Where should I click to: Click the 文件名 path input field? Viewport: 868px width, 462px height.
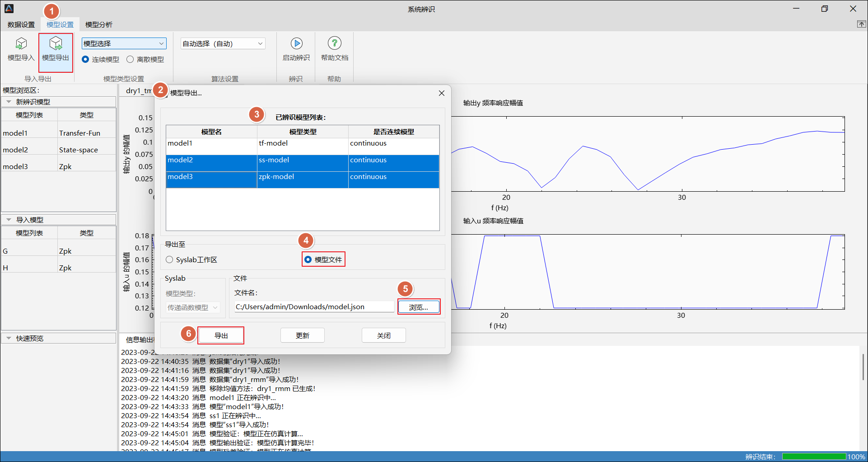[314, 307]
